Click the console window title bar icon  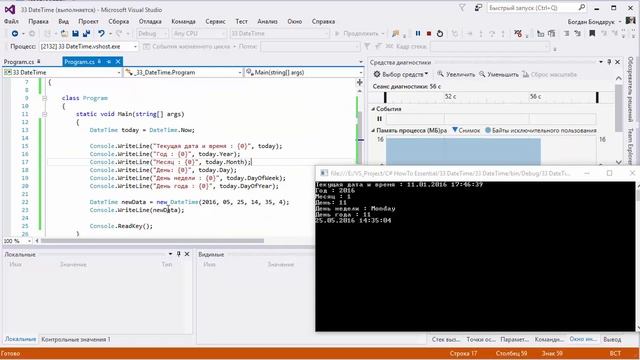(324, 173)
